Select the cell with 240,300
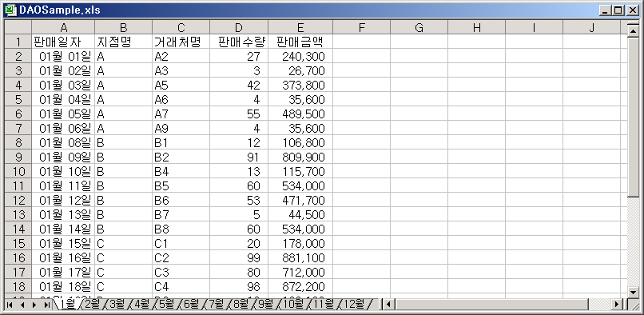 [x=300, y=56]
